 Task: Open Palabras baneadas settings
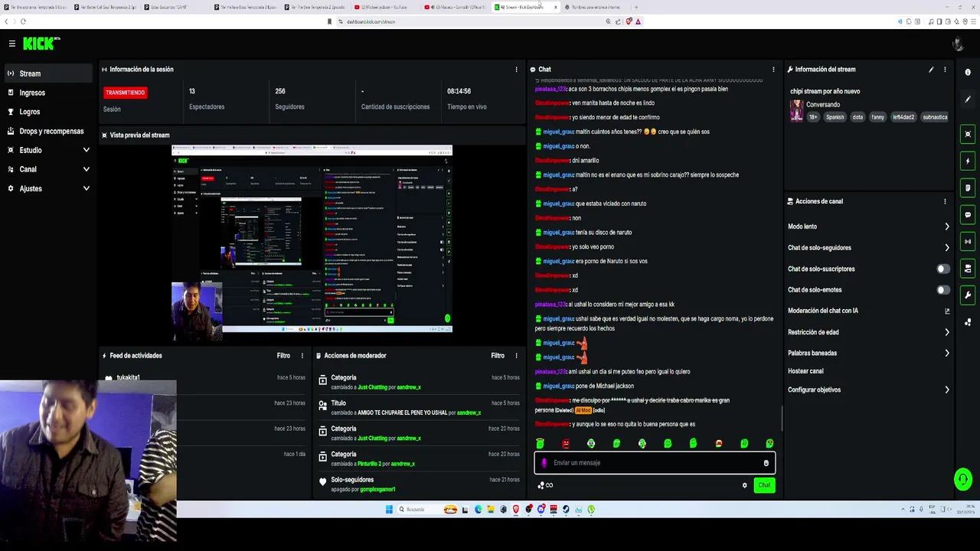869,353
